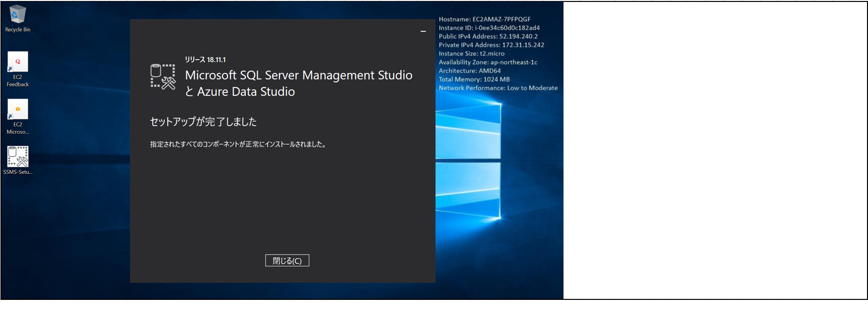Minimize the SSMS setup window
This screenshot has height=317, width=868.
(x=423, y=31)
